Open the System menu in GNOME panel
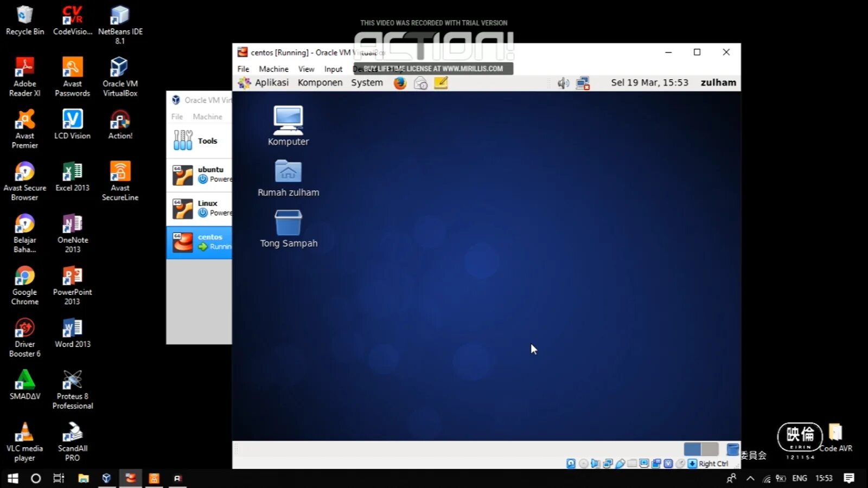Viewport: 868px width, 488px height. (367, 82)
